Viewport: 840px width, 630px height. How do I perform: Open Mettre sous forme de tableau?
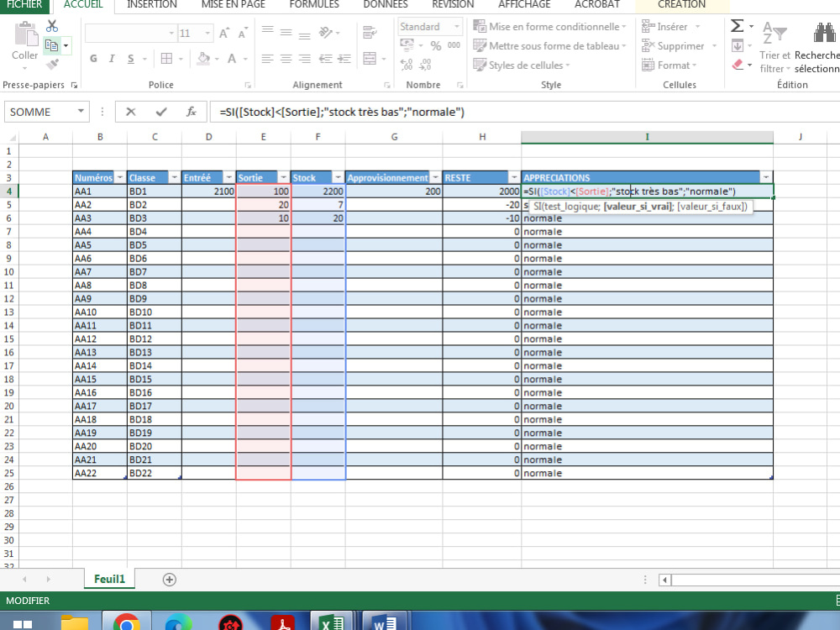(x=549, y=46)
